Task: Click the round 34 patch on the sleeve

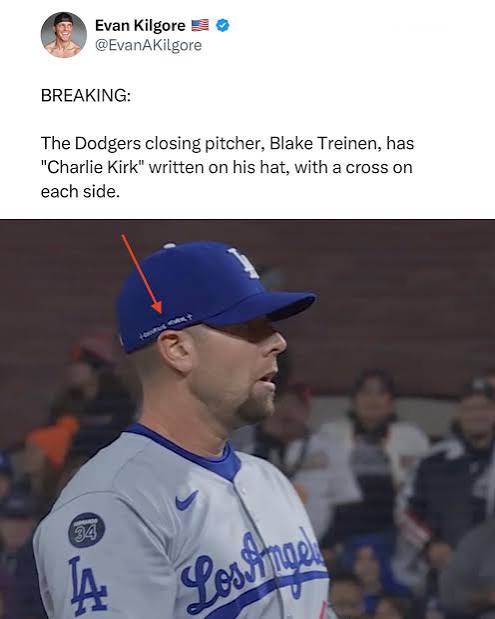Action: pos(87,530)
